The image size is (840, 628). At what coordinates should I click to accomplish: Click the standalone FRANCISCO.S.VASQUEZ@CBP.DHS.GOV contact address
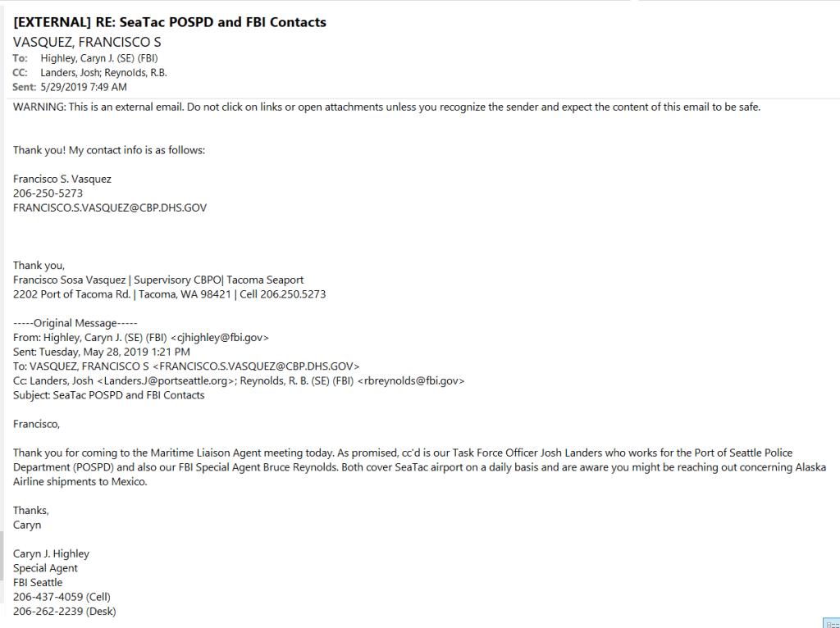tap(110, 208)
